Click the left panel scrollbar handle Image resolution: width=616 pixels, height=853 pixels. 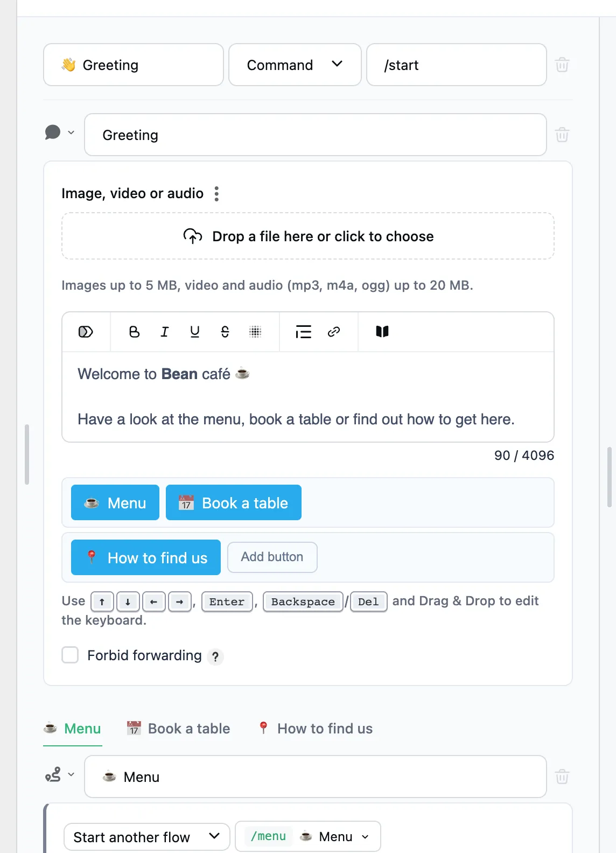point(27,455)
